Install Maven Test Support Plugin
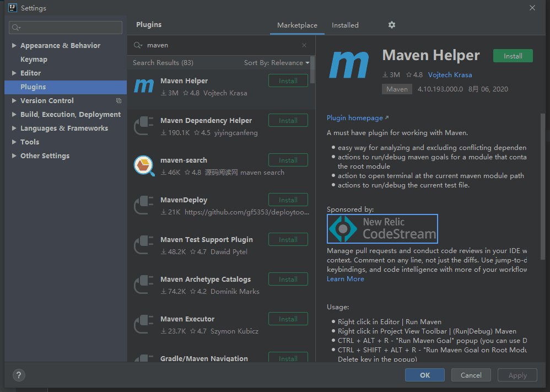This screenshot has height=392, width=550. pyautogui.click(x=288, y=239)
